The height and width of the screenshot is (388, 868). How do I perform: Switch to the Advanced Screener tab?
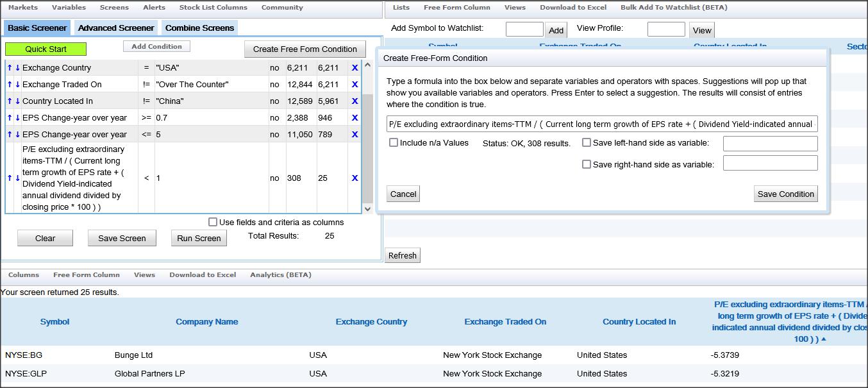click(115, 28)
